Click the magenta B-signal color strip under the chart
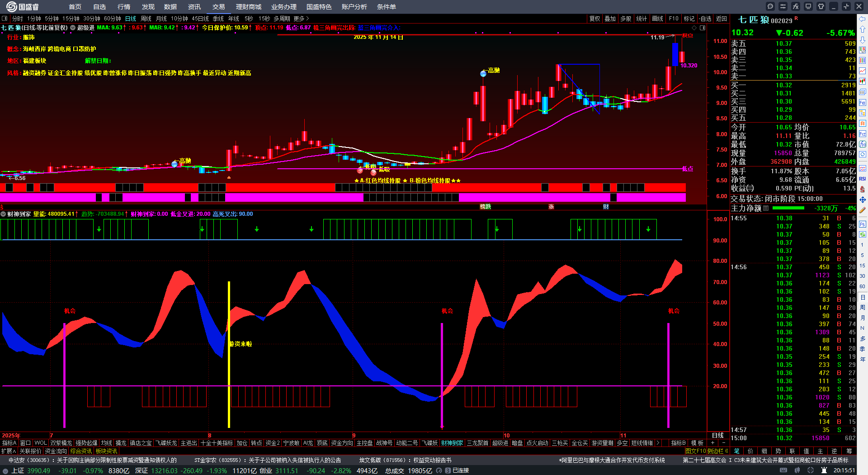Viewport: 868px width, 475px height. pyautogui.click(x=343, y=197)
